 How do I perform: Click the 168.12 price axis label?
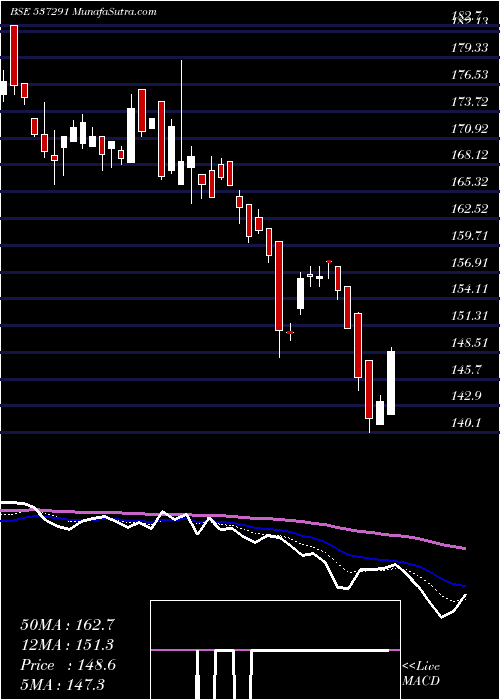(x=469, y=155)
